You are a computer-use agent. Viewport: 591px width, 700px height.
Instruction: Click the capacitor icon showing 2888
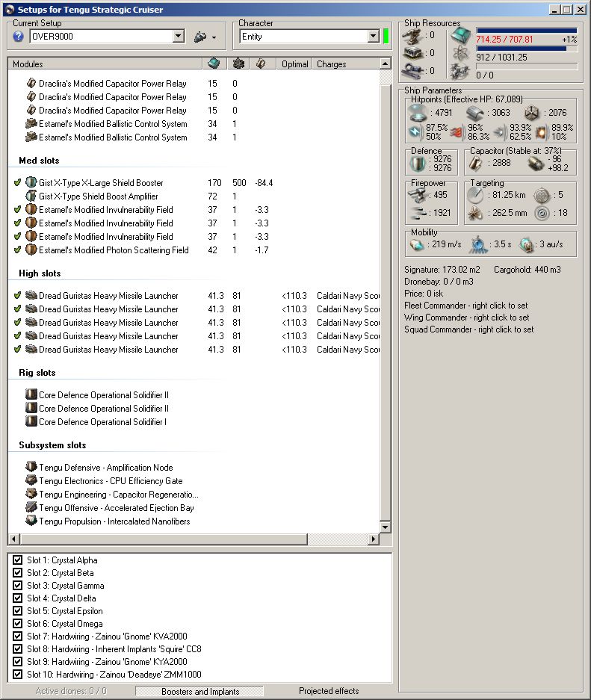coord(475,164)
